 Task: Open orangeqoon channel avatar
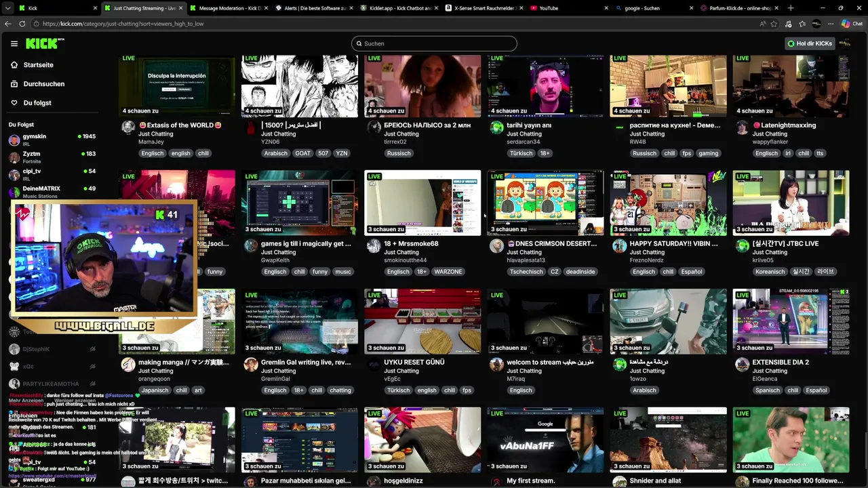coord(128,364)
